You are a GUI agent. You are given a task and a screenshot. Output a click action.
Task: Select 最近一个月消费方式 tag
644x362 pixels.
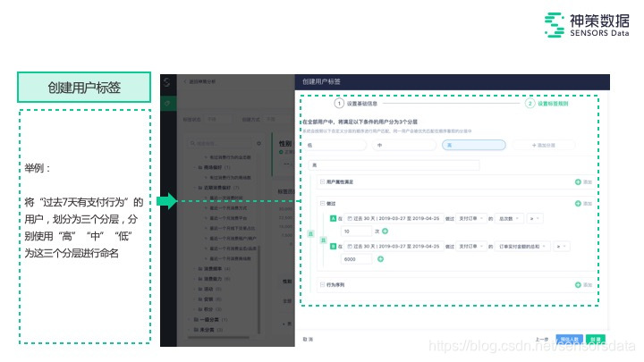(x=228, y=208)
